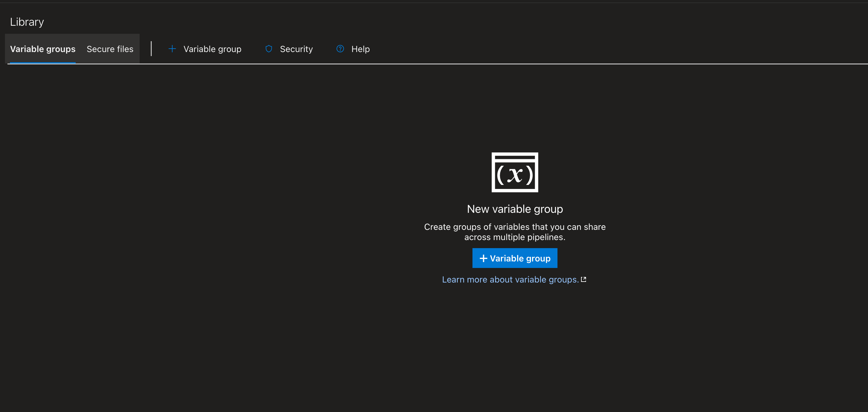Click the blue underline beneath Variable groups
This screenshot has width=868, height=412.
point(43,63)
